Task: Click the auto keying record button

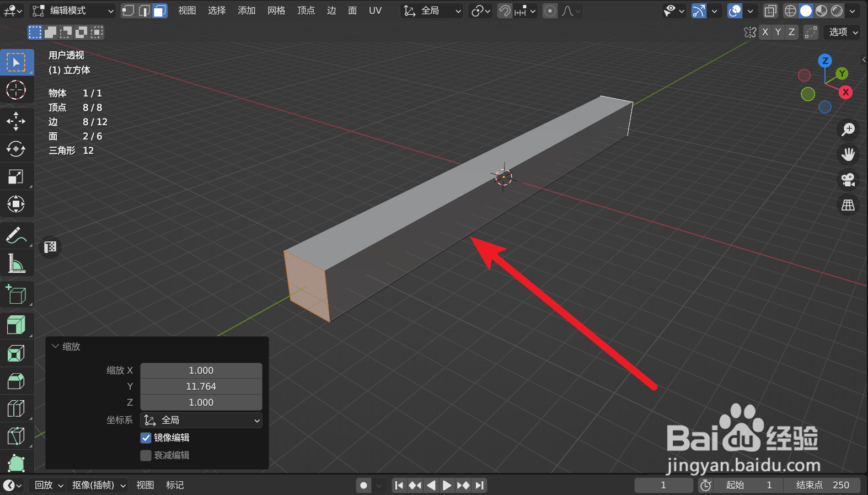Action: pyautogui.click(x=363, y=485)
